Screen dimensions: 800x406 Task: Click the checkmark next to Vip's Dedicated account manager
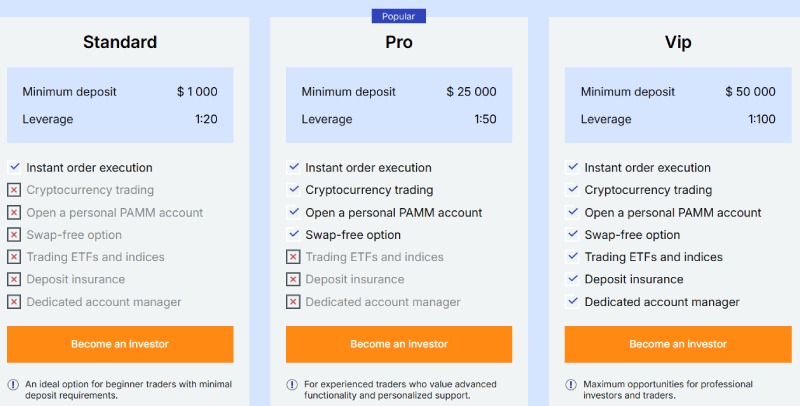[572, 302]
